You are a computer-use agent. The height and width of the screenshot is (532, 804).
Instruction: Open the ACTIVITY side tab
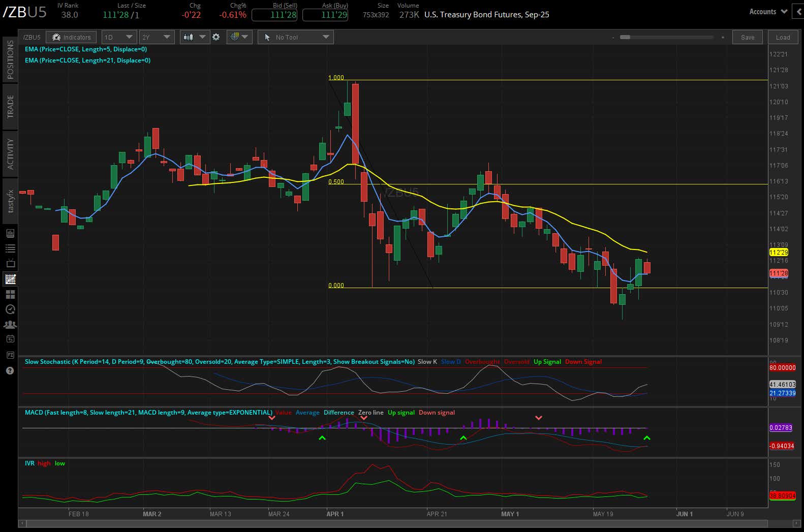pyautogui.click(x=10, y=153)
